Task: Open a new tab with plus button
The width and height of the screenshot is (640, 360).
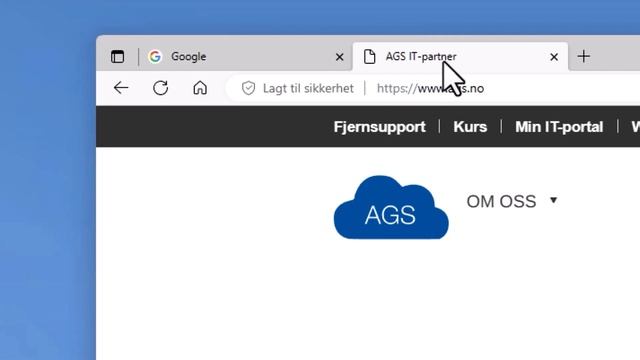Action: coord(584,56)
